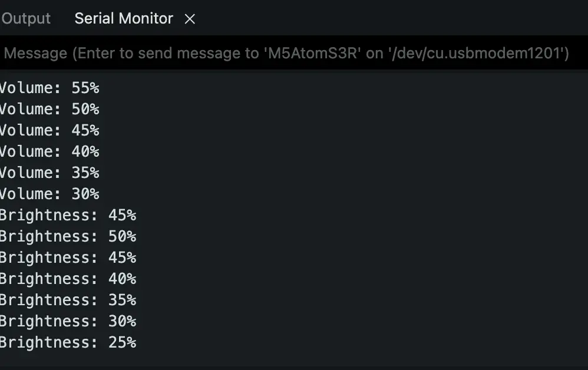Close the Serial Monitor tab
This screenshot has width=588, height=370.
coord(190,19)
